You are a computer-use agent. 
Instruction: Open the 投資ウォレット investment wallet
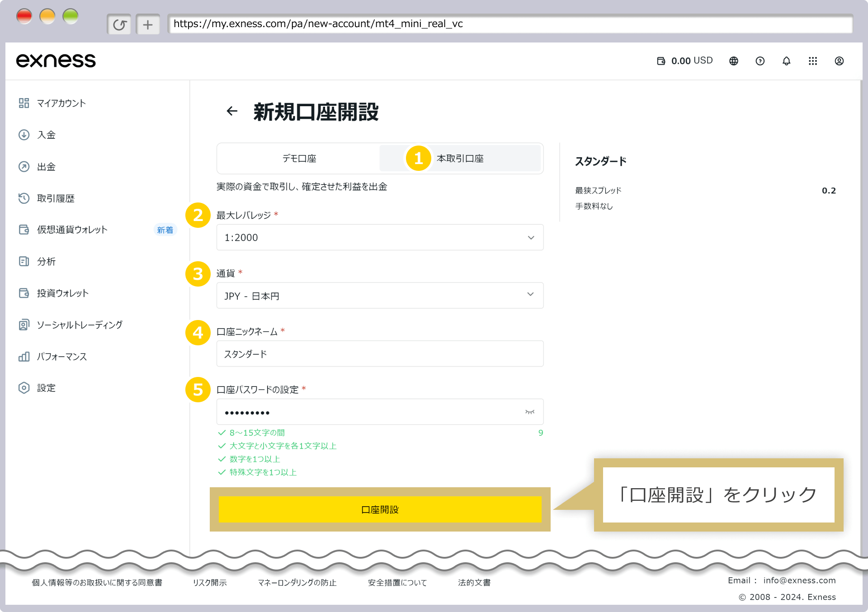point(62,293)
